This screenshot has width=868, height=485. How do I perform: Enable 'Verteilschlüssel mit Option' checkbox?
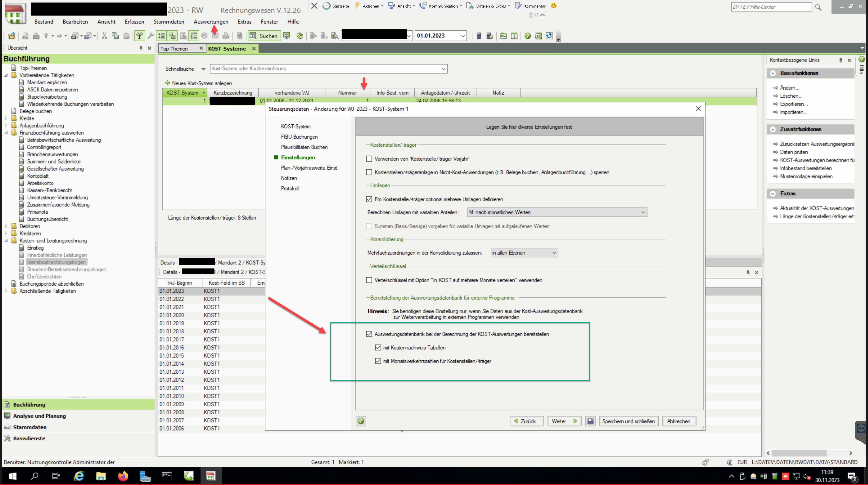369,280
